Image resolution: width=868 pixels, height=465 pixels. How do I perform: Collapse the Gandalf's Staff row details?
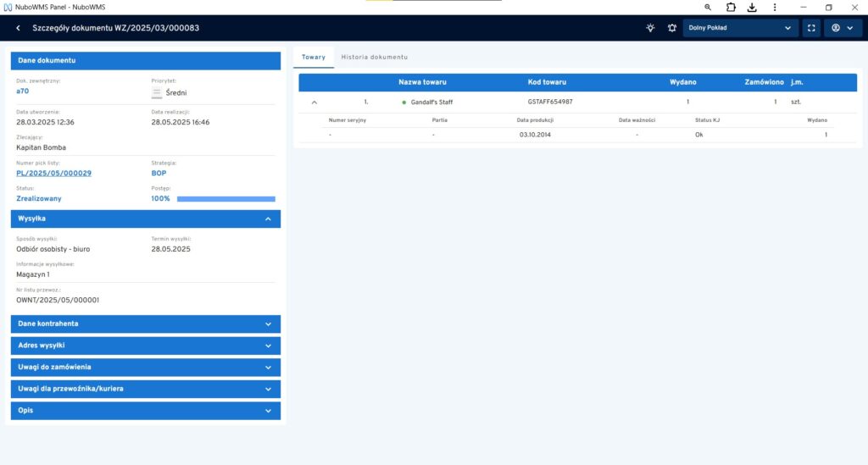click(314, 102)
